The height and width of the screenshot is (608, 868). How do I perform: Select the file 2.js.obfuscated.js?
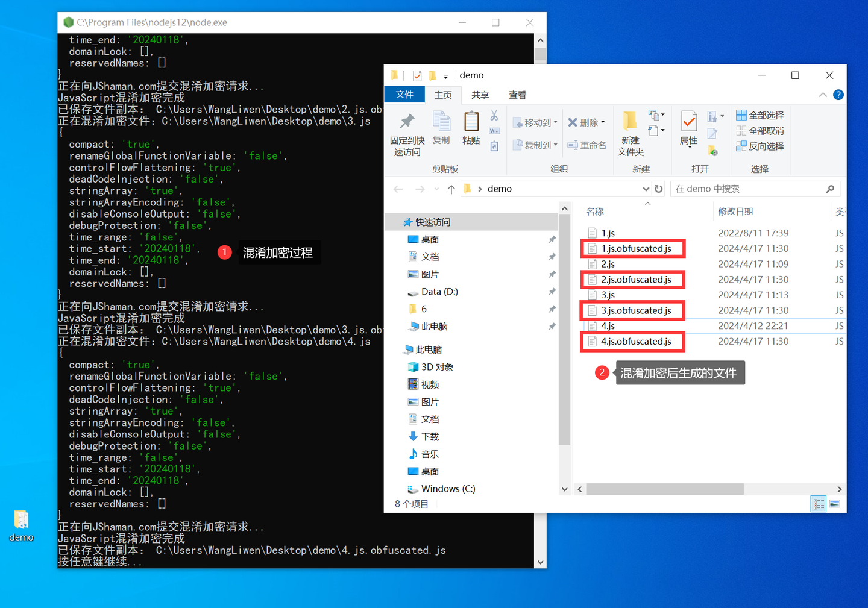tap(635, 280)
